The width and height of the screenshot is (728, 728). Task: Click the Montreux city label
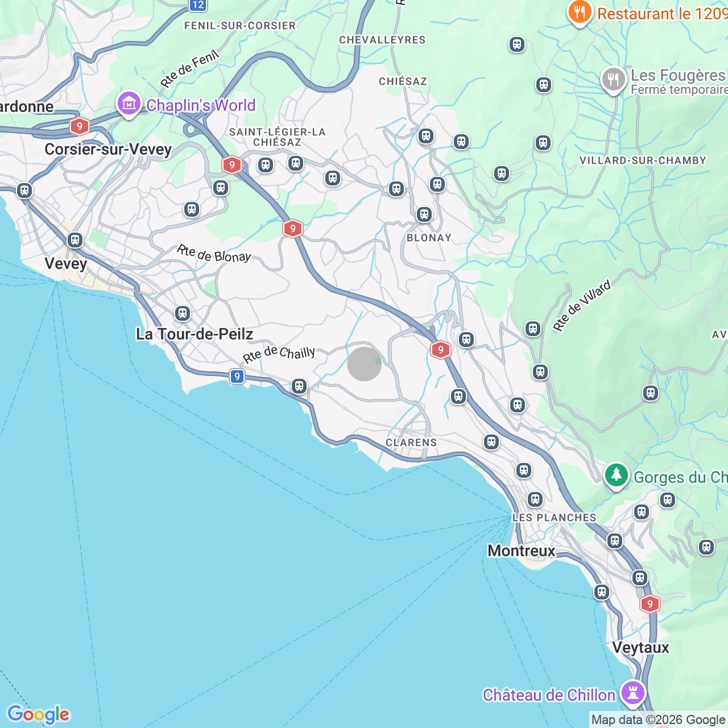click(x=522, y=551)
